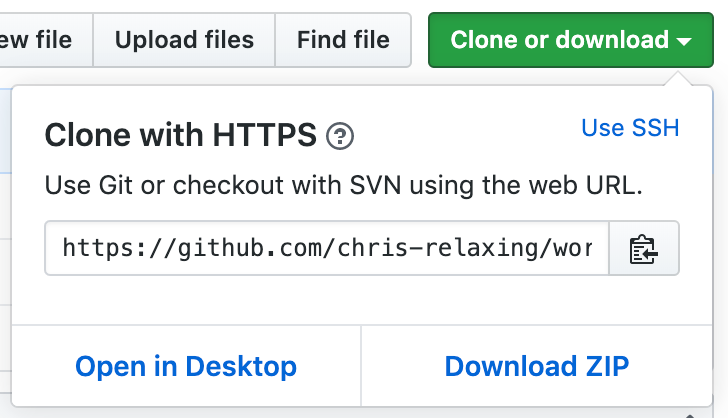Switch to Use SSH
The height and width of the screenshot is (418, 728).
(x=630, y=128)
